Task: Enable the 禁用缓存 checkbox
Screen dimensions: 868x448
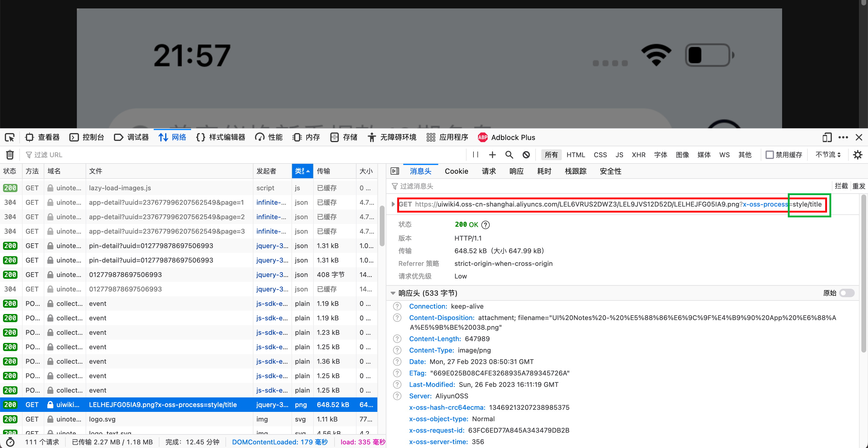Action: point(770,155)
